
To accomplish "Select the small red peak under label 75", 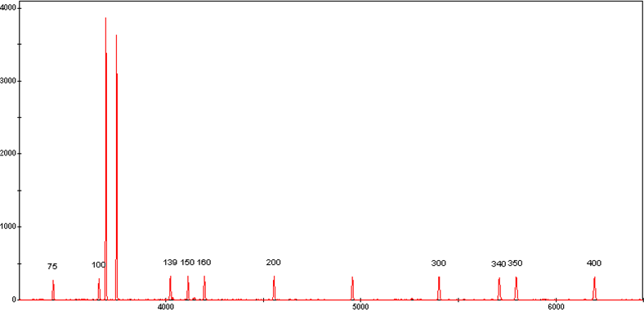I will pyautogui.click(x=53, y=290).
